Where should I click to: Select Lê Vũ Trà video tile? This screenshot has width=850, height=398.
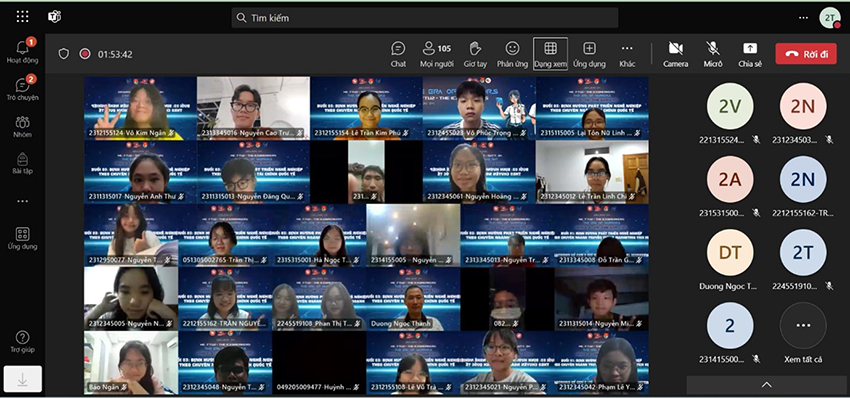click(414, 363)
